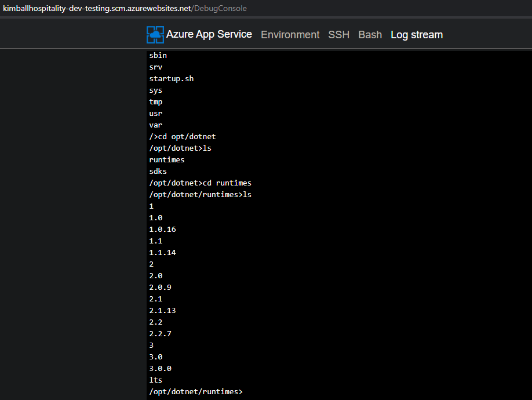Click the 'cd runtimes' command line
The image size is (532, 400).
200,183
